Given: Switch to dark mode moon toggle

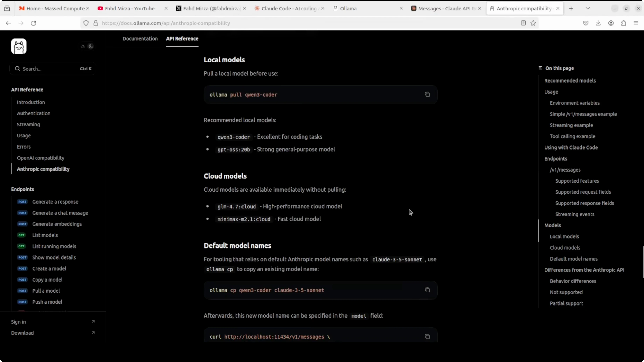Looking at the screenshot, I should [91, 46].
